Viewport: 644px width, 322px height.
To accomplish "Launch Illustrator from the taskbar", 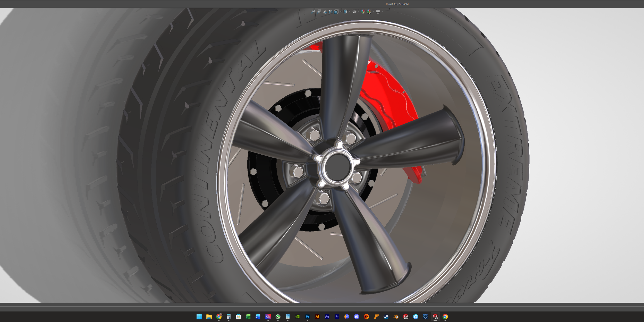I will [317, 317].
